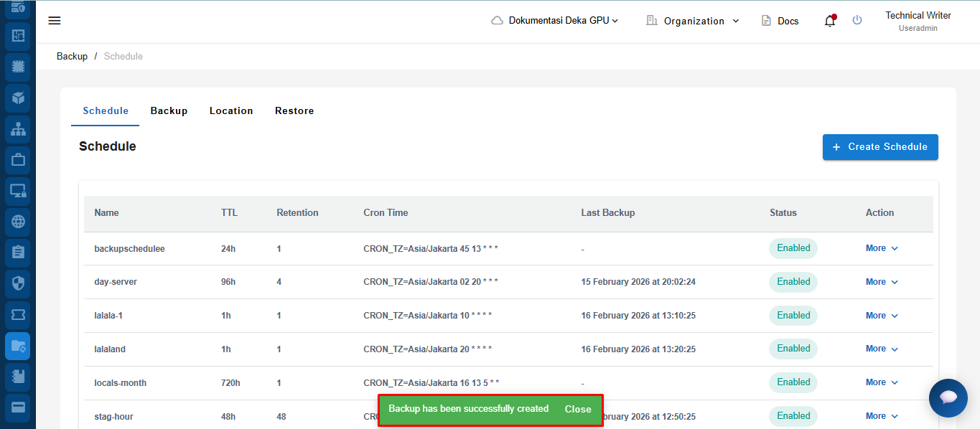
Task: Dismiss notification with the Close button
Action: (x=578, y=409)
